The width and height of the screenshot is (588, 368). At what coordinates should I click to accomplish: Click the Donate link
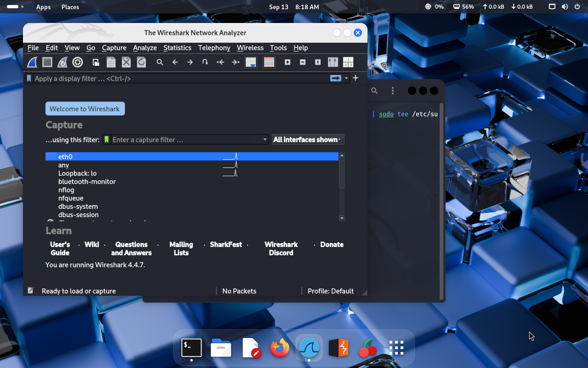coord(332,244)
